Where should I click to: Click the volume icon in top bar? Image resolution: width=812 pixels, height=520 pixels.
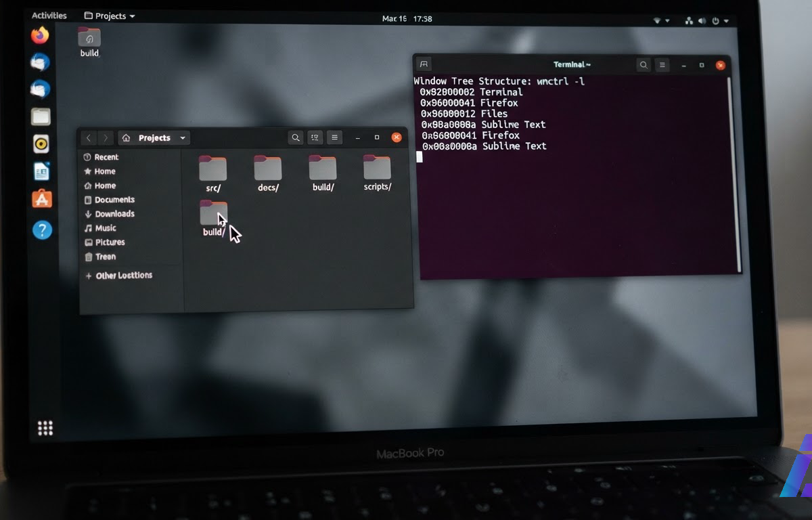[702, 21]
